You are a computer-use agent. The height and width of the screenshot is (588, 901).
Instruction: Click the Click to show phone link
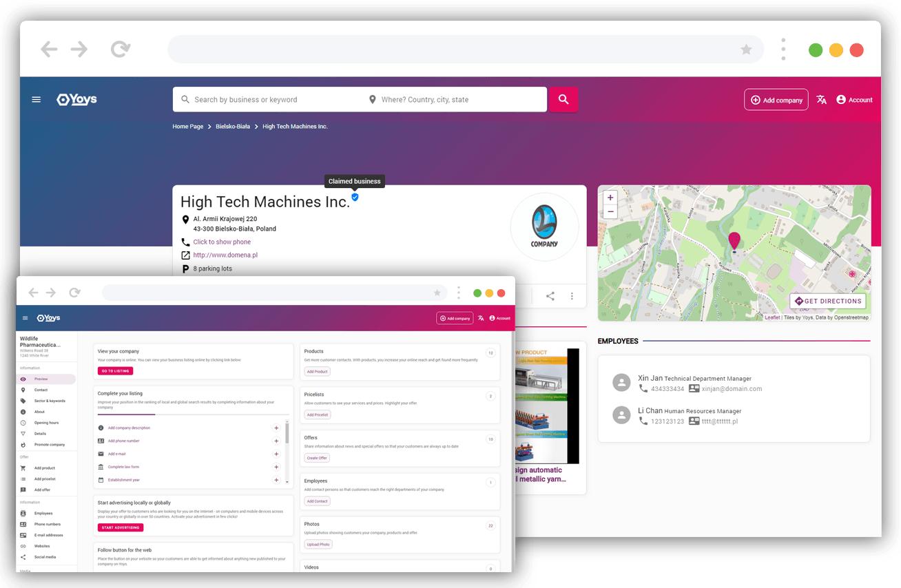click(222, 242)
